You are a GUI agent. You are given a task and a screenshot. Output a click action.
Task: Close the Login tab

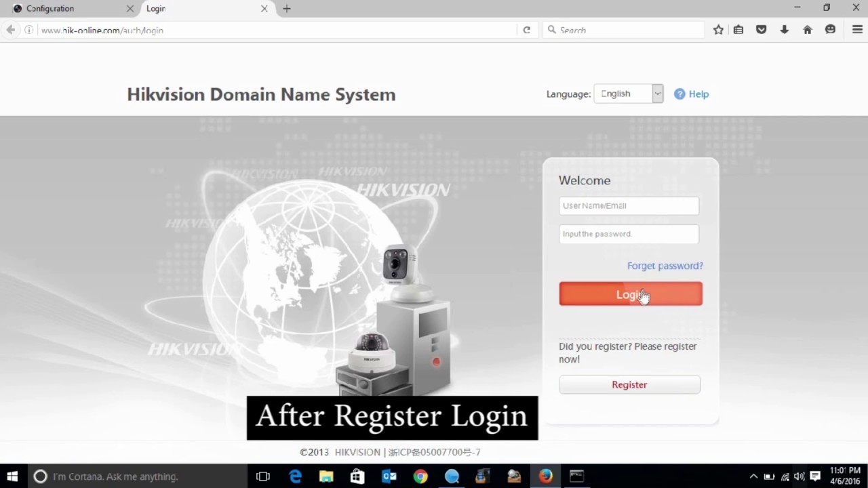point(264,9)
